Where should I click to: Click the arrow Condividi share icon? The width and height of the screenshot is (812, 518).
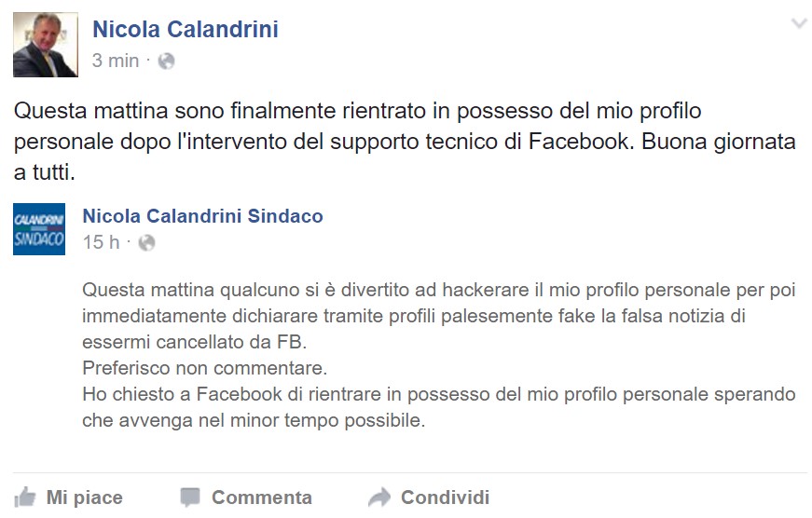[379, 498]
